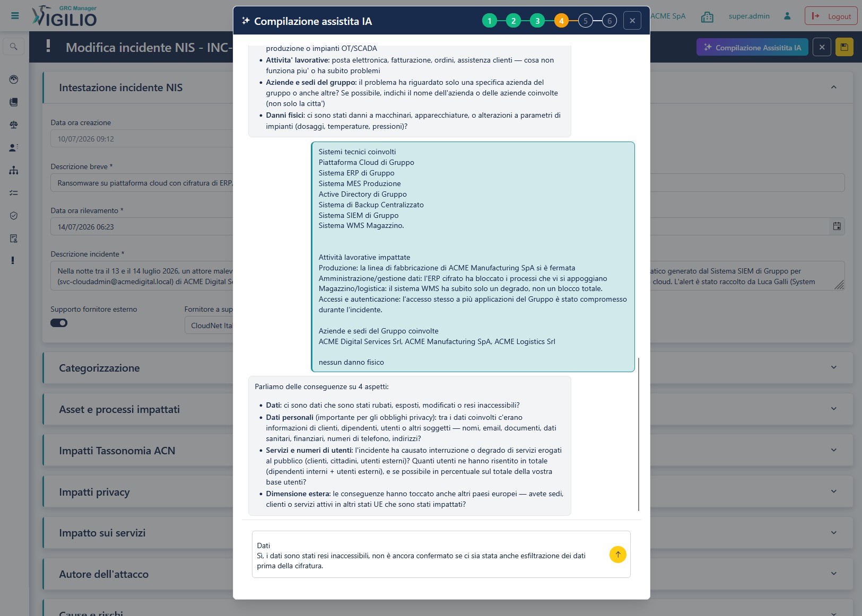Image resolution: width=862 pixels, height=616 pixels.
Task: Jump to wizard step 6
Action: 610,21
